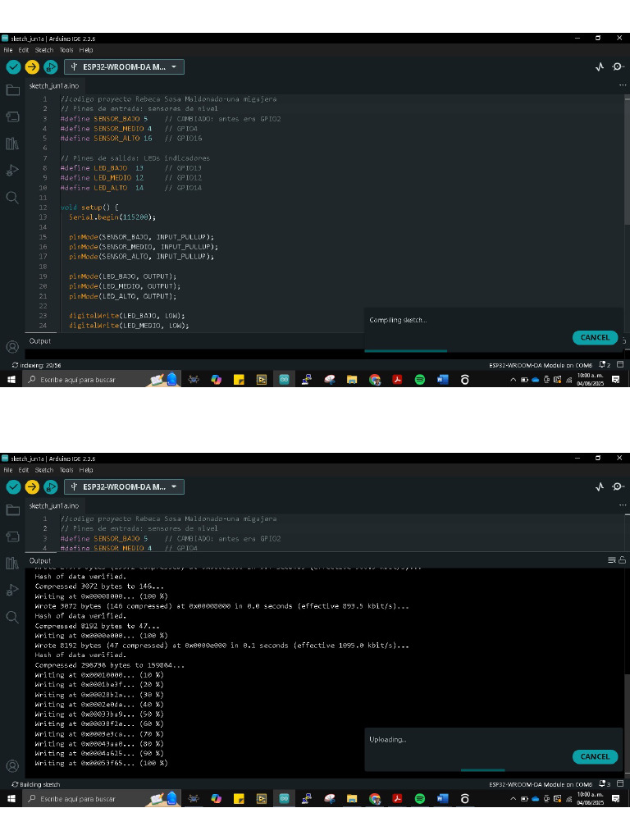Open the Tools menu in the lower window
This screenshot has width=630, height=840.
(66, 470)
